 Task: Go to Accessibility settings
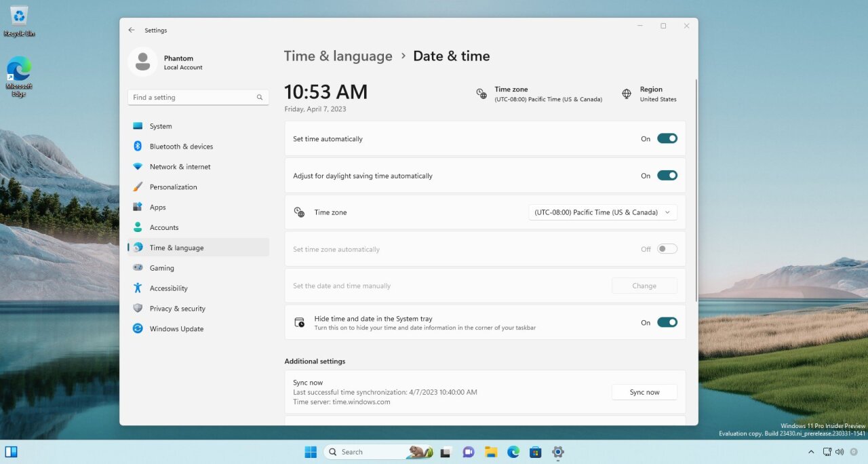pos(167,288)
